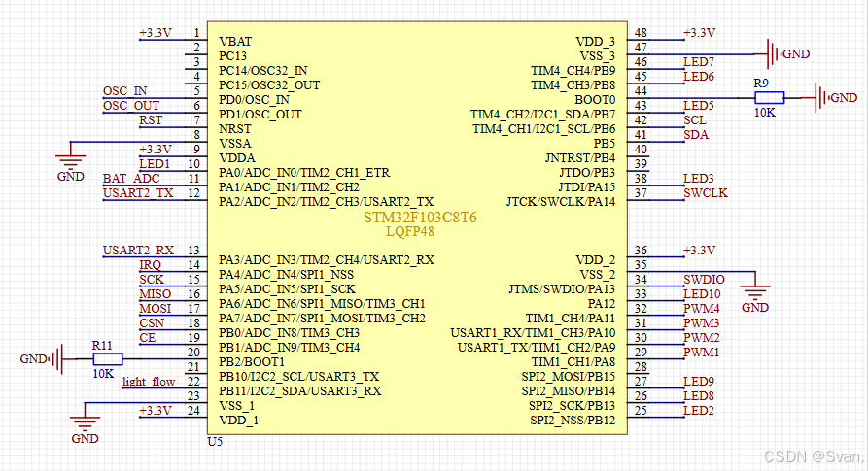Click the PB2/BOOT1 pin name

click(x=252, y=362)
